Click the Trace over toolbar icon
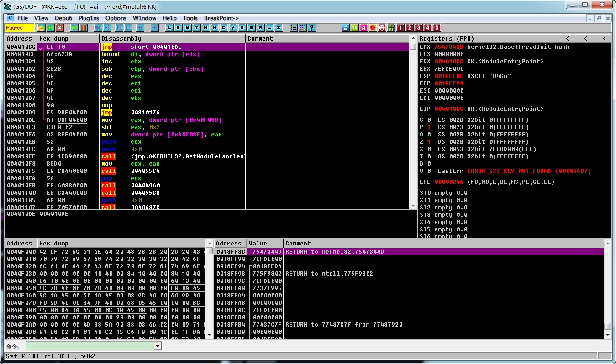 128,28
